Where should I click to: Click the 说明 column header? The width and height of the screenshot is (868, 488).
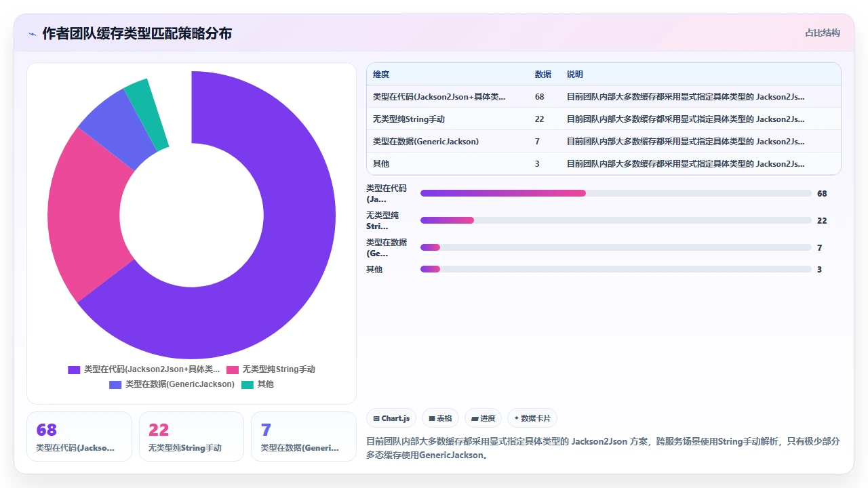[575, 75]
